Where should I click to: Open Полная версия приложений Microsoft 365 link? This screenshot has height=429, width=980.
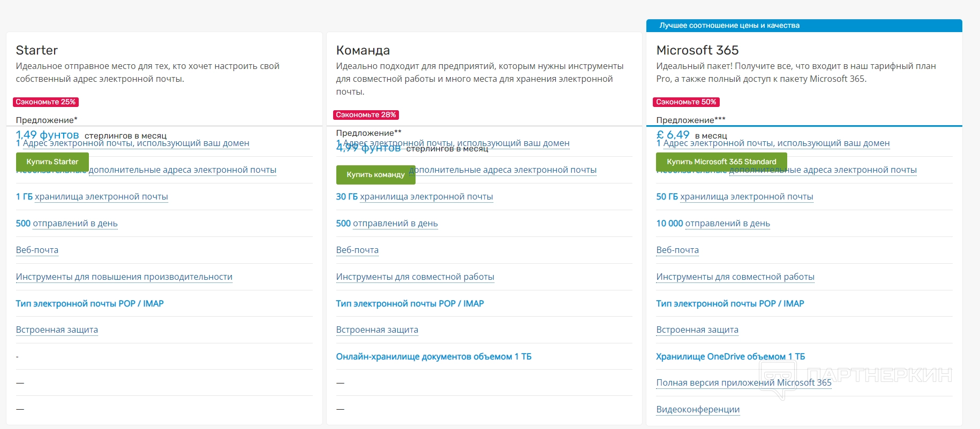(743, 382)
